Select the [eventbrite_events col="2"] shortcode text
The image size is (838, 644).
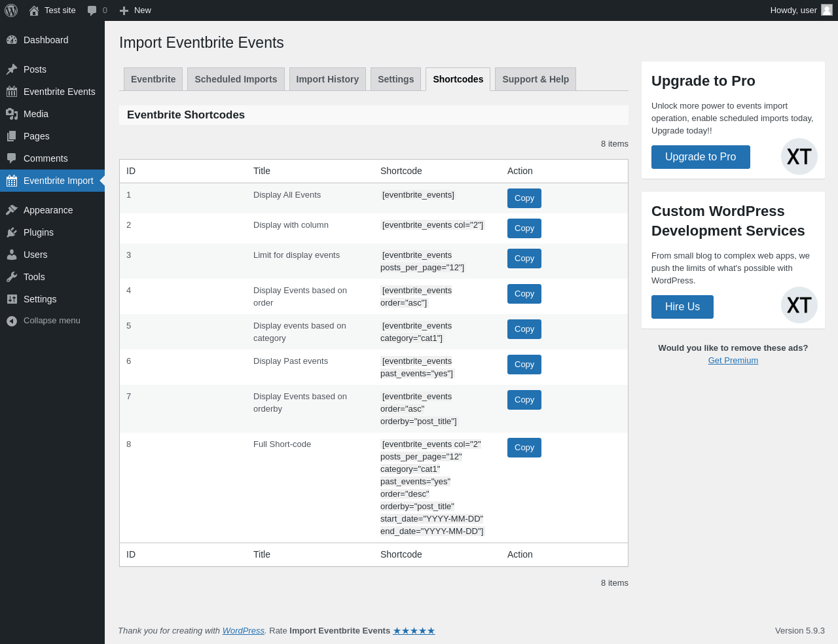tap(433, 225)
